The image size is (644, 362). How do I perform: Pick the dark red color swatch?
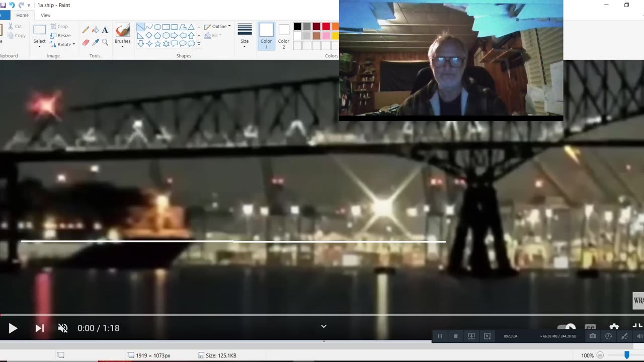point(316,27)
